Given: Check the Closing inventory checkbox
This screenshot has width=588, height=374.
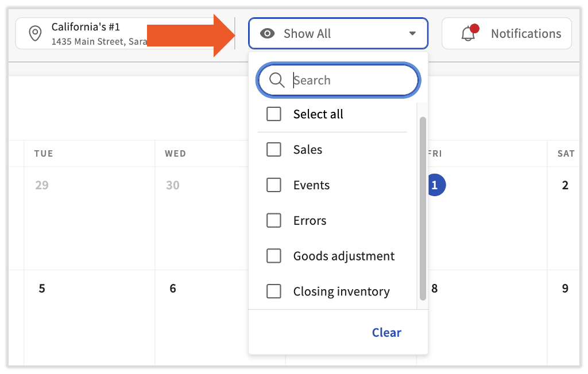Looking at the screenshot, I should [x=274, y=292].
